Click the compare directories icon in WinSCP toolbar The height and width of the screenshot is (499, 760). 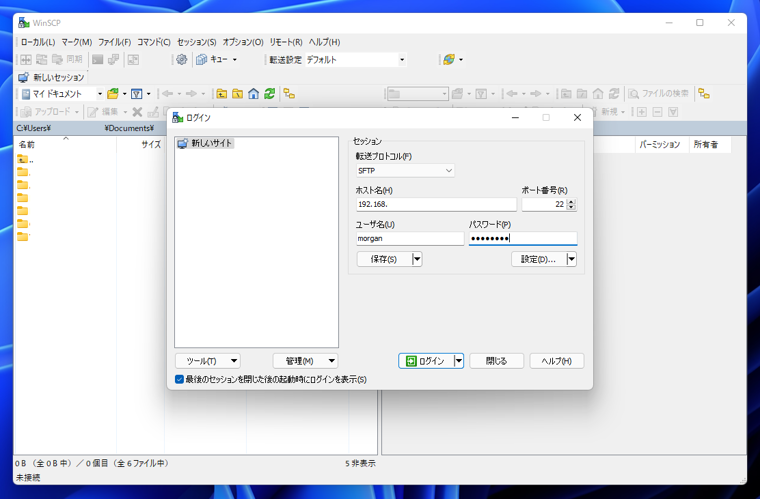26,60
